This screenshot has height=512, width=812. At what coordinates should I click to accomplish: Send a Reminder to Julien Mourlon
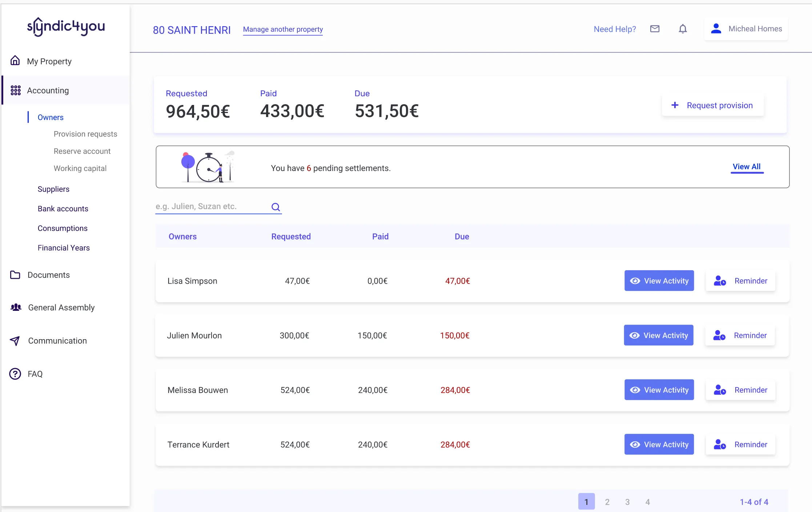[x=740, y=335]
